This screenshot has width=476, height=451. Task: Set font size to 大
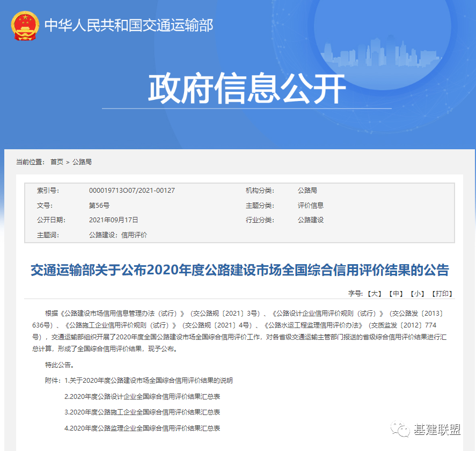[x=374, y=294]
